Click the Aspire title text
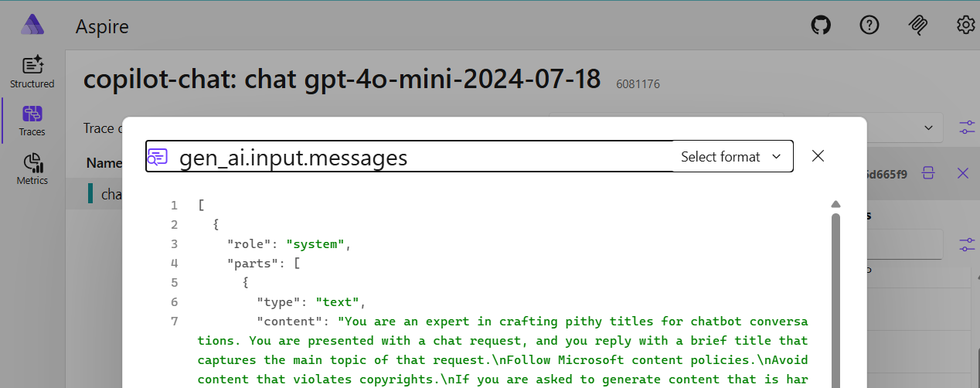 click(x=102, y=27)
